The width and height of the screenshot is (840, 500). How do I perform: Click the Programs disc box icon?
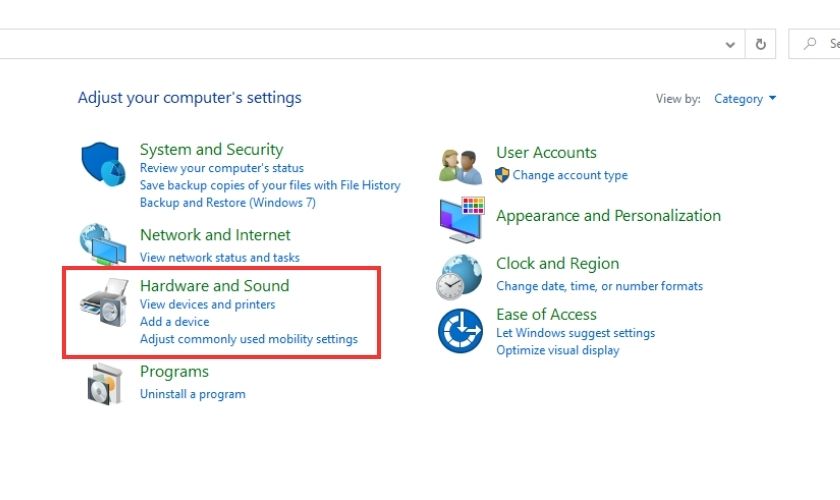tap(103, 384)
